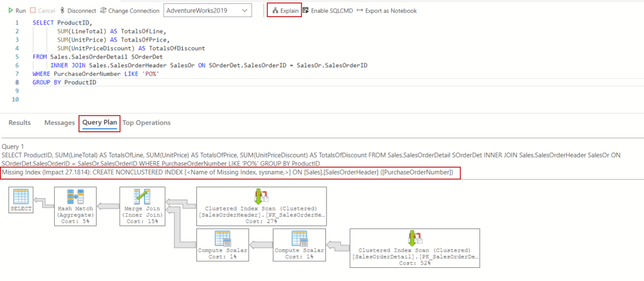The width and height of the screenshot is (644, 281).
Task: Select the Hash Match (Aggregate) operator
Action: 75,206
